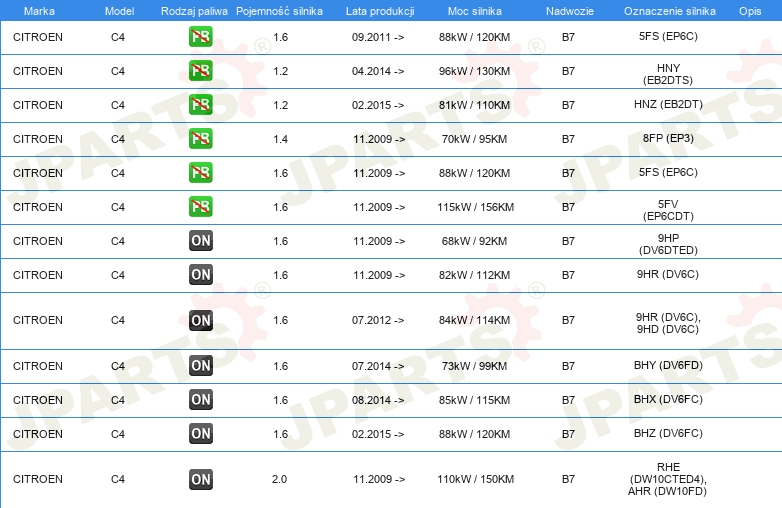Select the power value 82kW / 112KM
The height and width of the screenshot is (508, 782).
coord(474,275)
